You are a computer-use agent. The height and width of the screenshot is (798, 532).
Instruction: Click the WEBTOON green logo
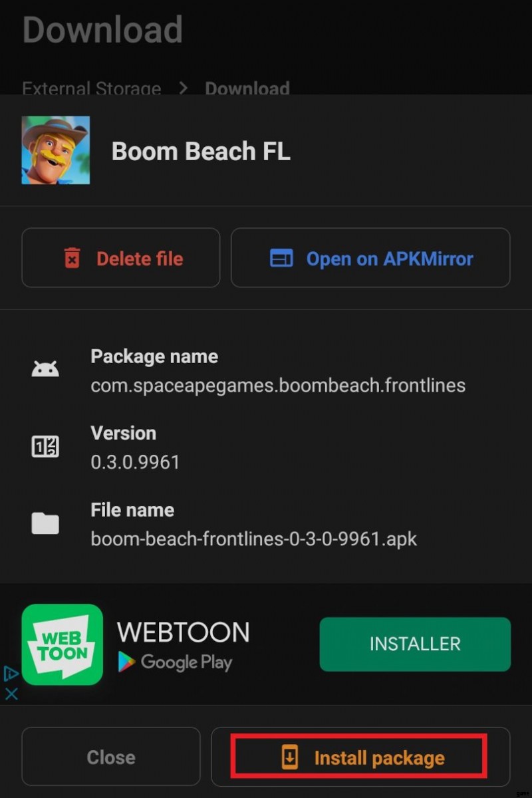pos(63,644)
